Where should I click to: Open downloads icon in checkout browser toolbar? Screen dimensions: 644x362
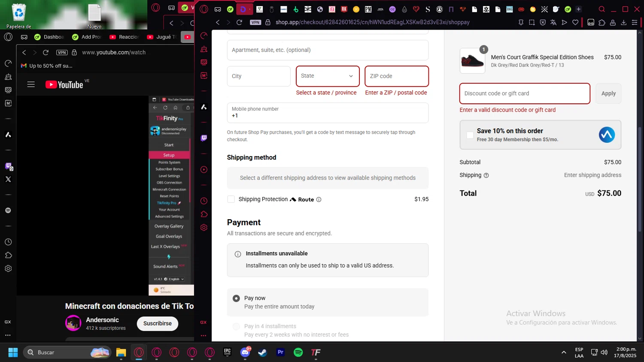pyautogui.click(x=624, y=22)
